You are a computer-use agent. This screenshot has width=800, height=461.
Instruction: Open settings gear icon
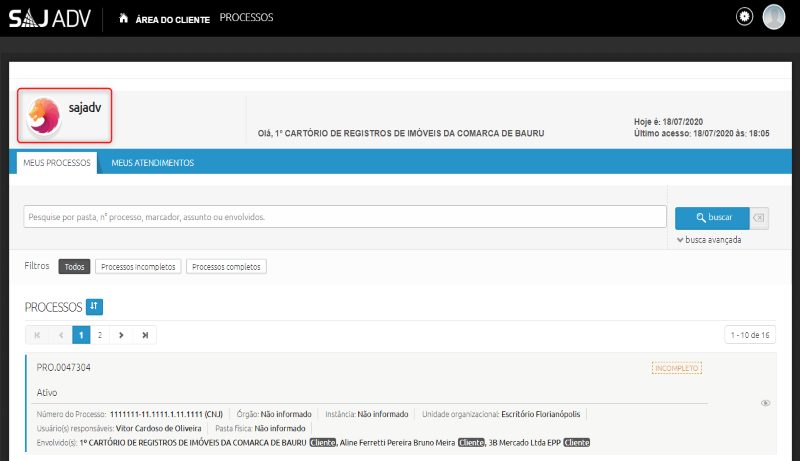(744, 17)
